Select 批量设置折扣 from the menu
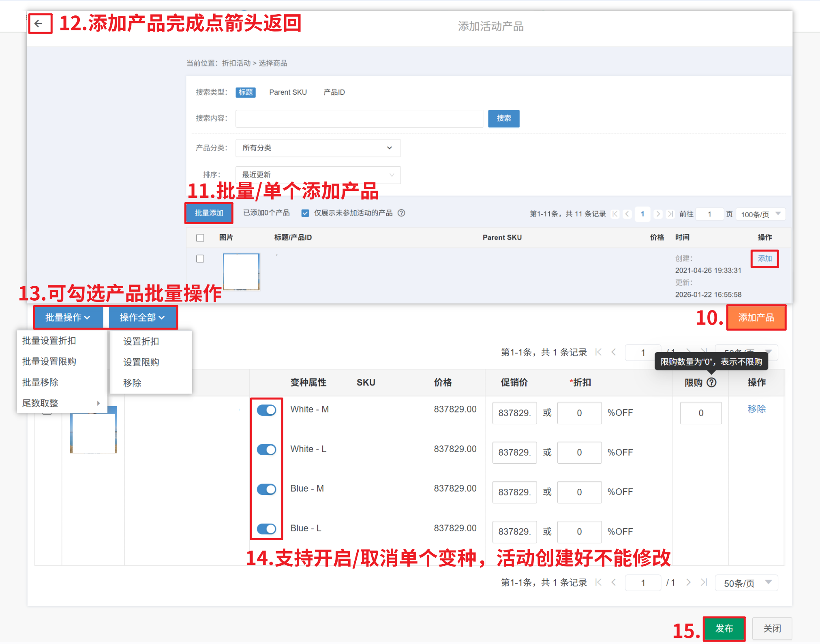The height and width of the screenshot is (644, 820). coord(49,341)
